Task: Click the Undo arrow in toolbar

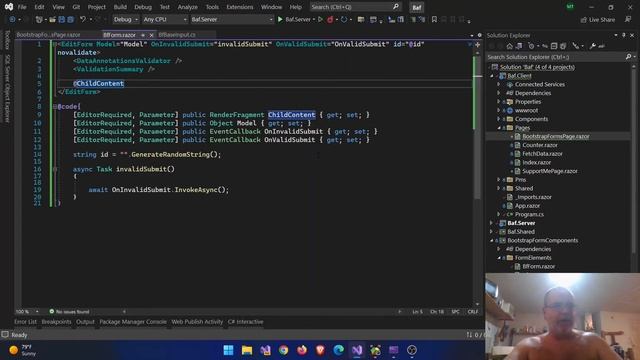Action: [x=83, y=19]
